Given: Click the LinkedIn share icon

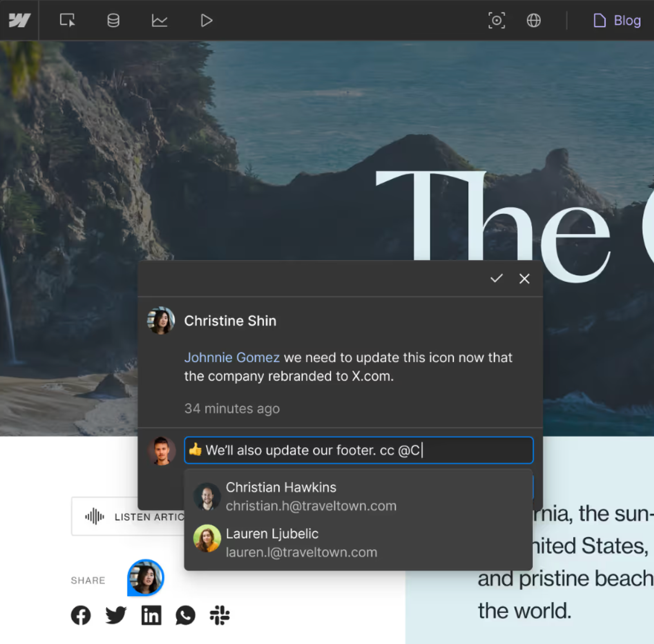Looking at the screenshot, I should pos(151,615).
